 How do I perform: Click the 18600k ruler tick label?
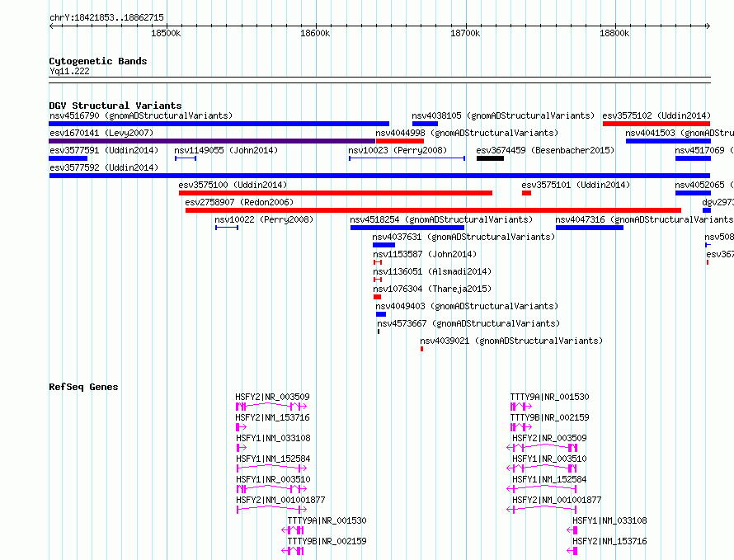[315, 33]
